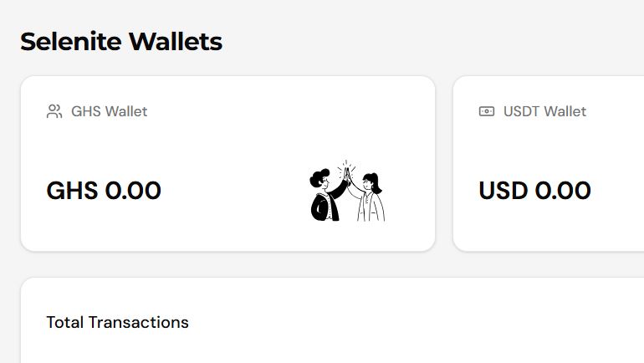The height and width of the screenshot is (363, 644).
Task: Click the people icon beside GHS Wallet
Action: (54, 111)
